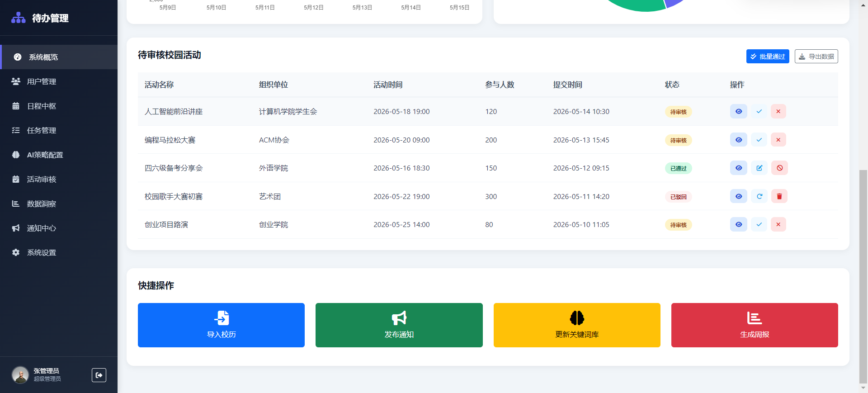This screenshot has width=868, height=393.
Task: Navigate to 活动审核 in the sidebar
Action: (59, 179)
